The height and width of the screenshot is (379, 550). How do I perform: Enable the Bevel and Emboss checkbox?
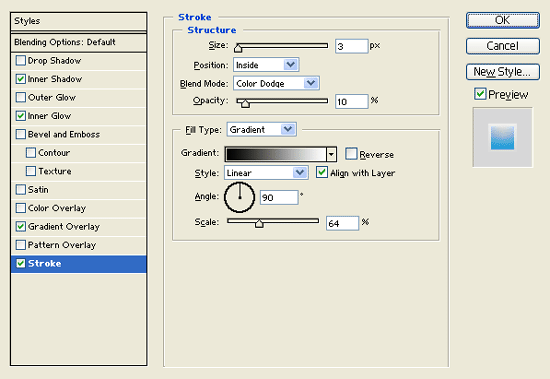coord(21,134)
